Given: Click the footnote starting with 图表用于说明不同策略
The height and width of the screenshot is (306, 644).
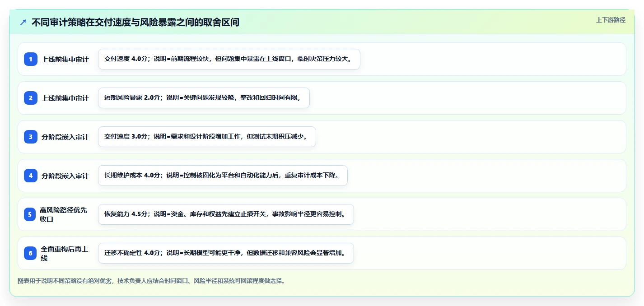Looking at the screenshot, I should [151, 281].
